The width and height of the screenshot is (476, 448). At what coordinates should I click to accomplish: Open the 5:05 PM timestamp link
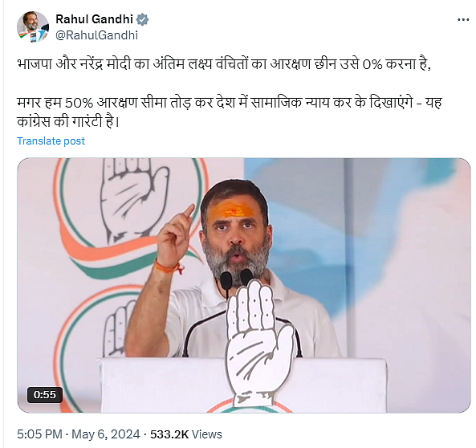tap(39, 434)
